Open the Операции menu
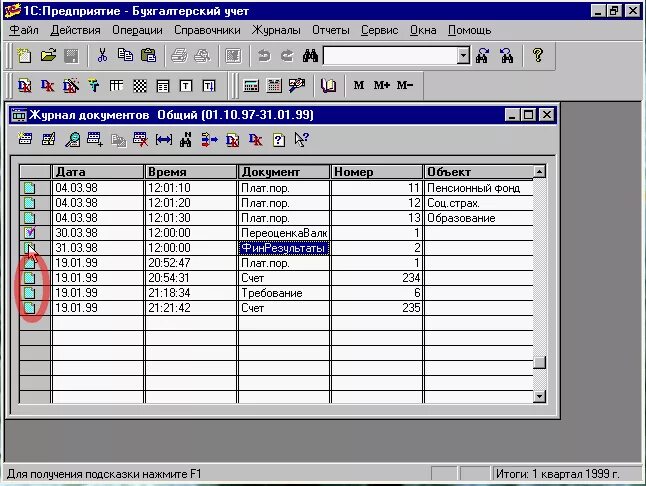Screen dimensions: 646x486 tap(137, 30)
